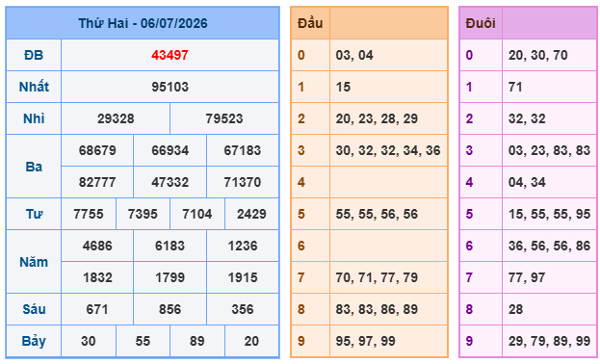Screen dimensions: 600x364
Task: Click fifth prize number 6183
Action: tap(170, 246)
